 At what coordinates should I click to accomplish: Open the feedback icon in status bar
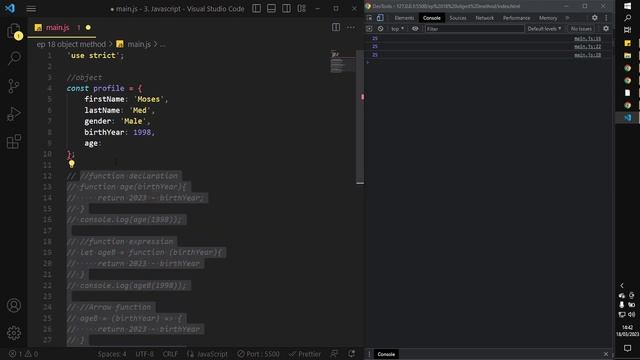point(335,354)
